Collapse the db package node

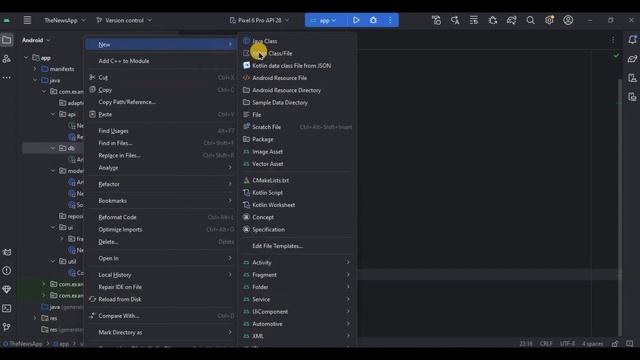pos(53,148)
